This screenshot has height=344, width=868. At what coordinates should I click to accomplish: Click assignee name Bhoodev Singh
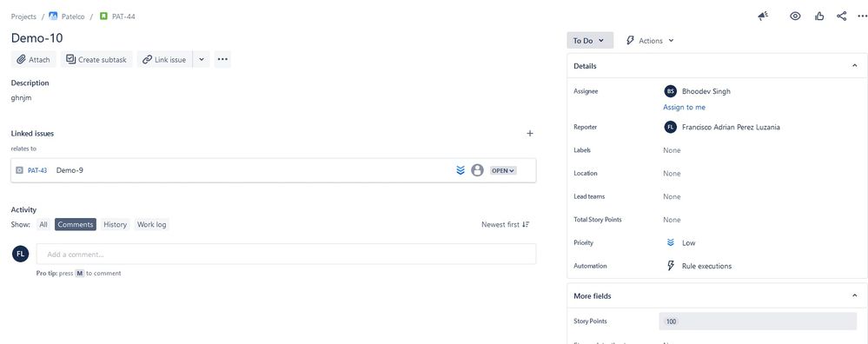click(x=706, y=91)
